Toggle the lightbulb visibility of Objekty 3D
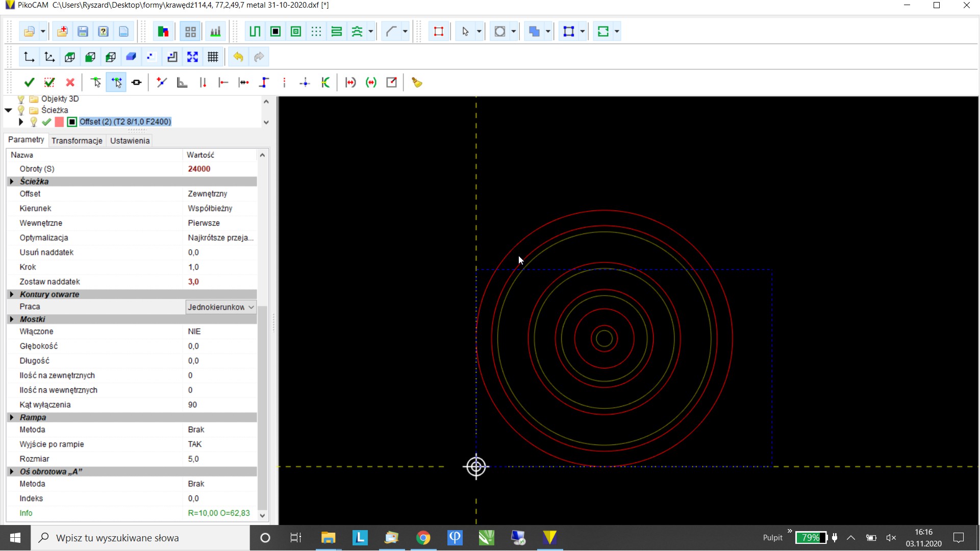This screenshot has width=980, height=551. [21, 99]
